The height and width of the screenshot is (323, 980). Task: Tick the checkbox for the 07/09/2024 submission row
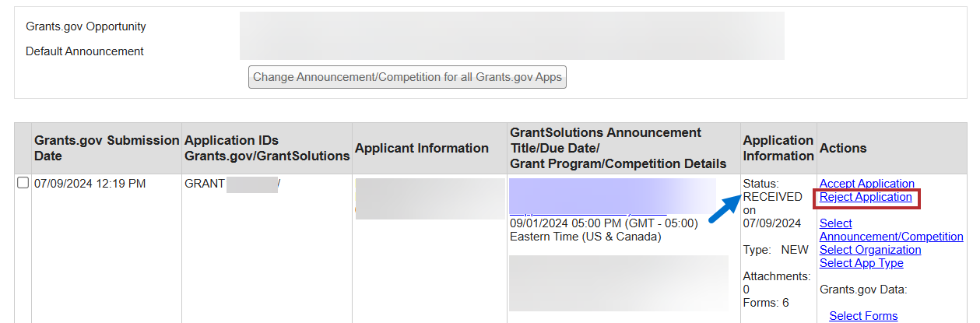click(23, 184)
